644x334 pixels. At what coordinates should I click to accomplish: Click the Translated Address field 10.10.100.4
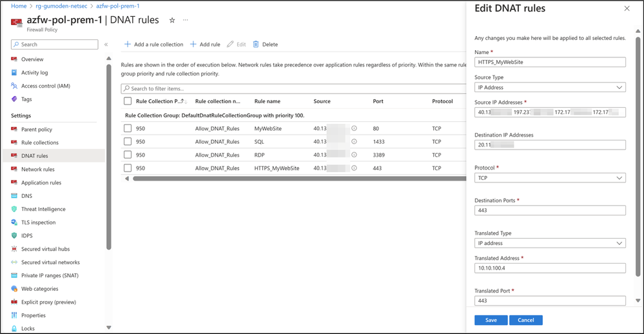click(550, 268)
